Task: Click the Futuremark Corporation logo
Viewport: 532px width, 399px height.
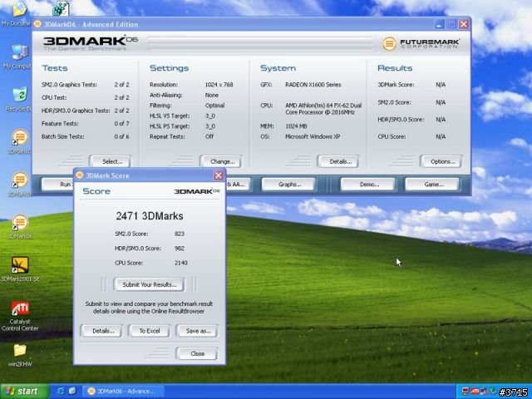Action: coord(421,44)
